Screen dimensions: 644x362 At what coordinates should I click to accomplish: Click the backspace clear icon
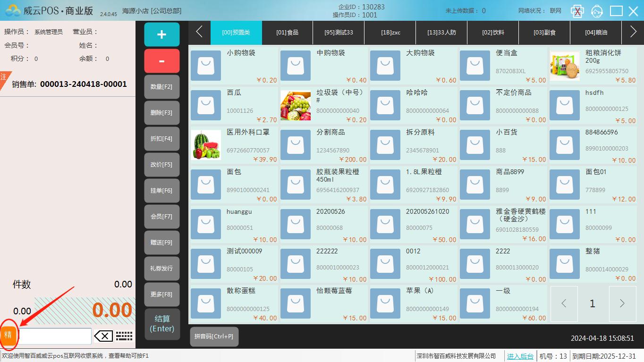click(103, 336)
